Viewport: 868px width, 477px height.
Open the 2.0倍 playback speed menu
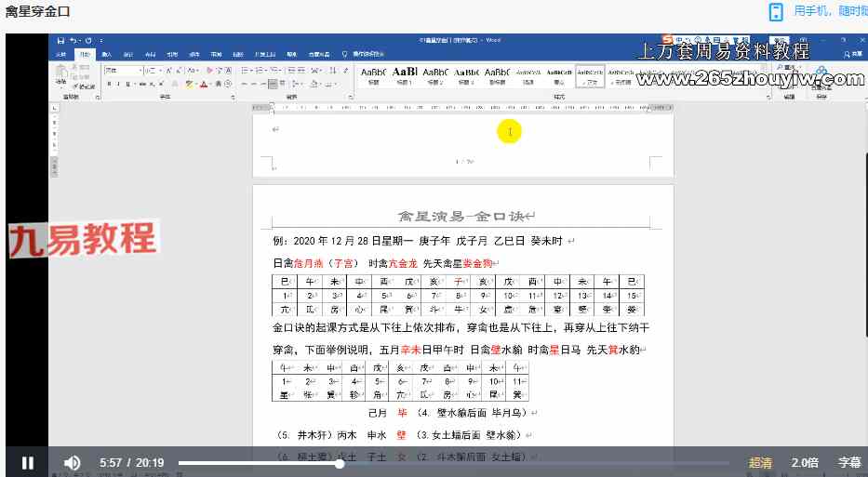[805, 463]
